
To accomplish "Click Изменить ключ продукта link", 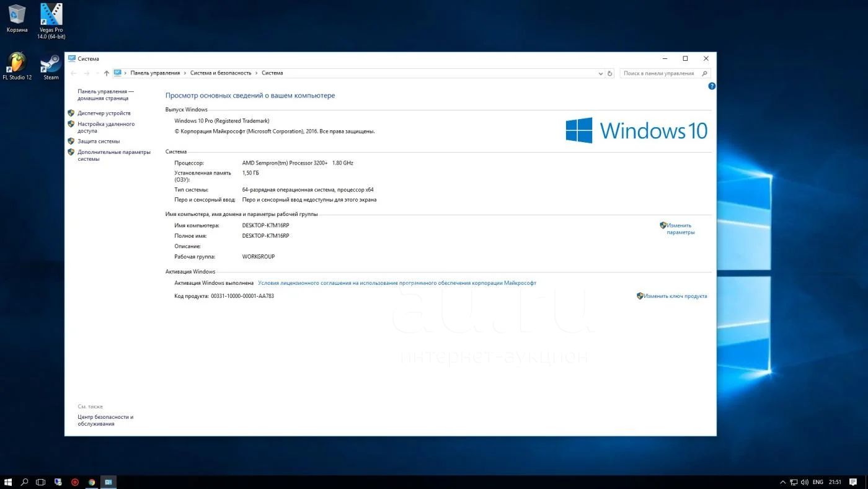I will coord(675,296).
